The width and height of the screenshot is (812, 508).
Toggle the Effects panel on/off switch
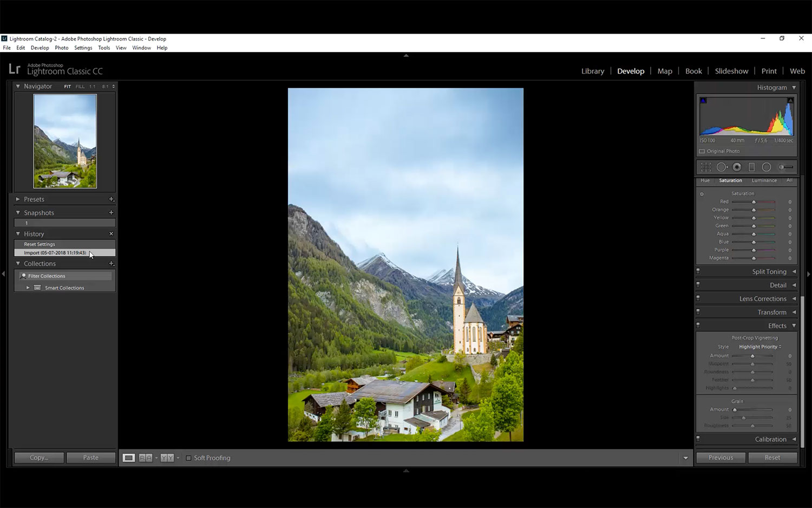(698, 325)
